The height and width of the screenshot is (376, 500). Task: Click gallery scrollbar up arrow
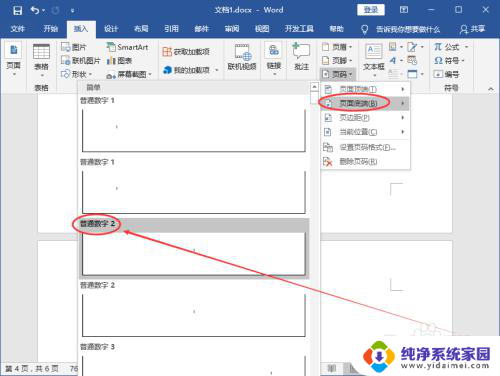[x=314, y=87]
